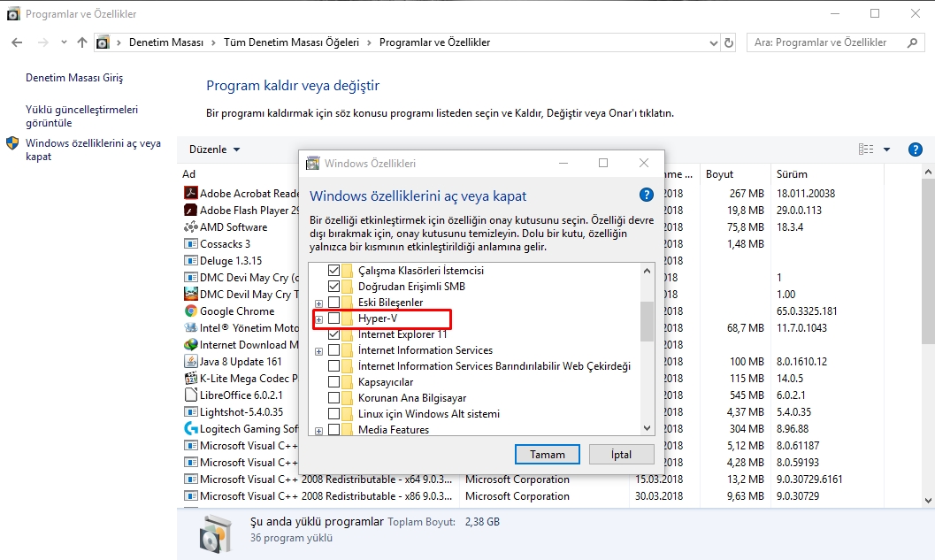Screen dimensions: 935x560
Task: Click Tüm Denetim Masası Öğeleri breadcrumb
Action: (x=292, y=42)
